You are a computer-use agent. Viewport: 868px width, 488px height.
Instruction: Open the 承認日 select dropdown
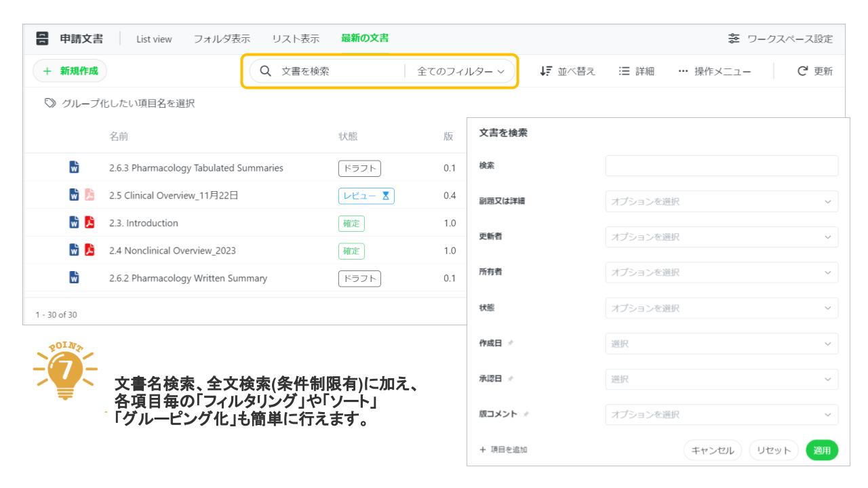722,380
